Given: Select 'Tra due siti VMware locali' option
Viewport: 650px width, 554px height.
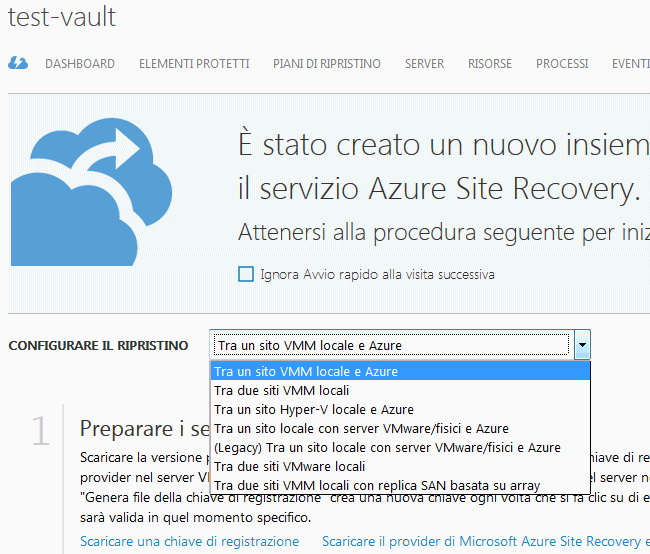Looking at the screenshot, I should tap(400, 467).
